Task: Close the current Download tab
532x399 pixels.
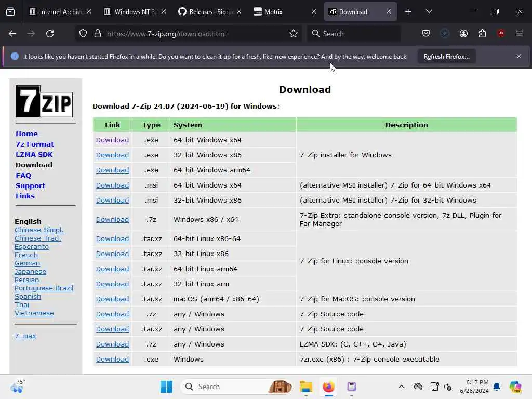Action: (389, 12)
